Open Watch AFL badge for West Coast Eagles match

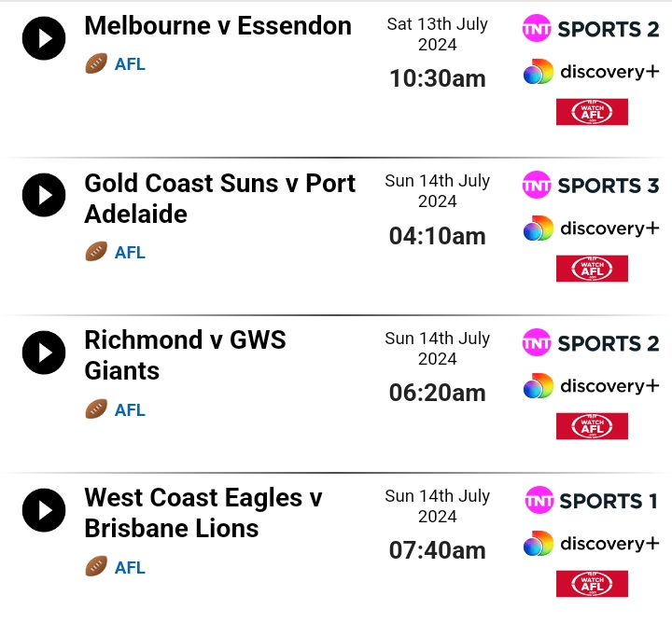592,584
